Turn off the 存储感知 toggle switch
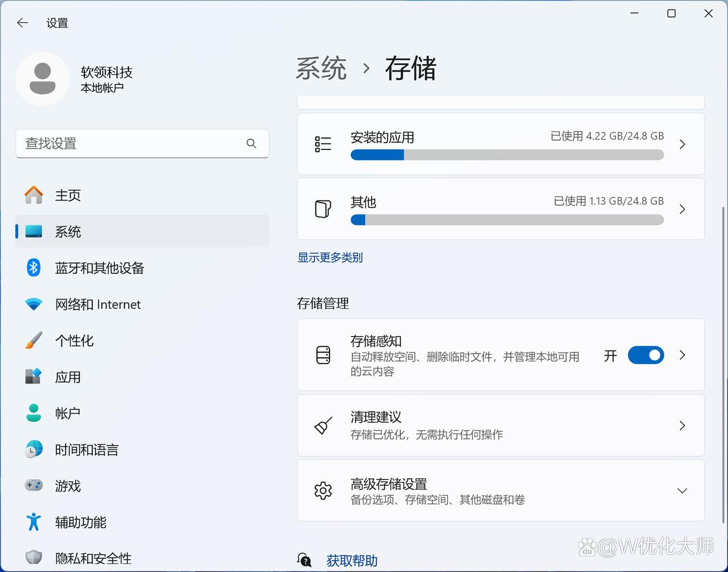Image resolution: width=728 pixels, height=572 pixels. [645, 355]
